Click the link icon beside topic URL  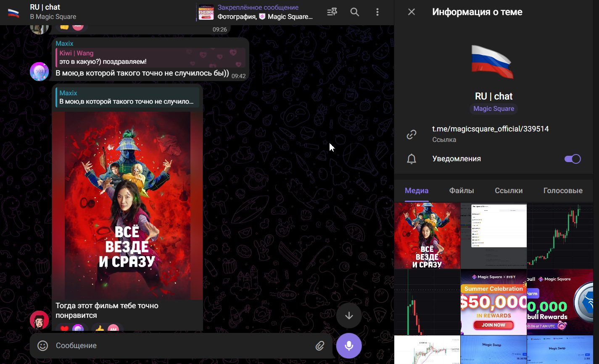(x=412, y=134)
